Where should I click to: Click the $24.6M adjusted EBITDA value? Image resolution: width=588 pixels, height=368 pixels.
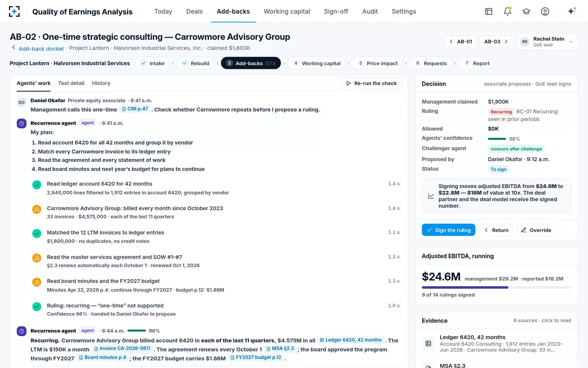441,277
